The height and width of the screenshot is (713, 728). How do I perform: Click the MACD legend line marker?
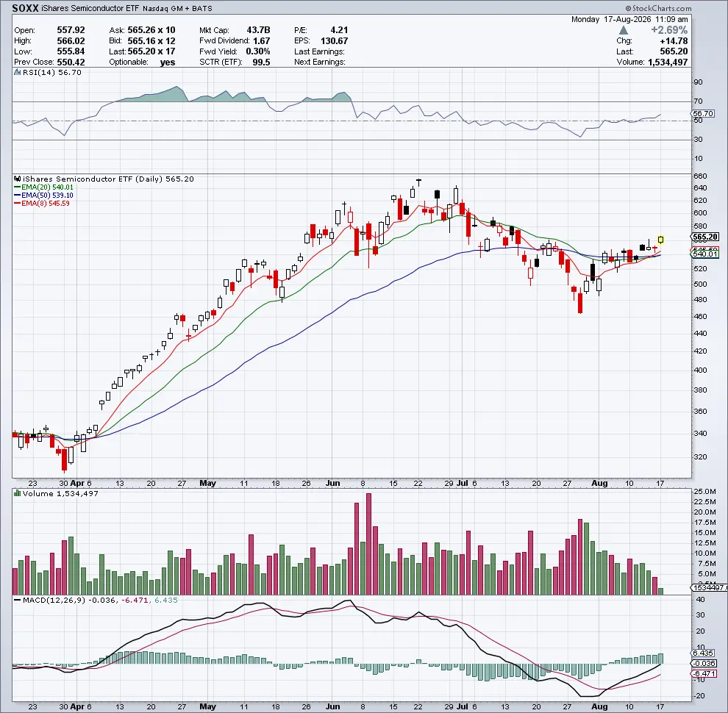17,601
